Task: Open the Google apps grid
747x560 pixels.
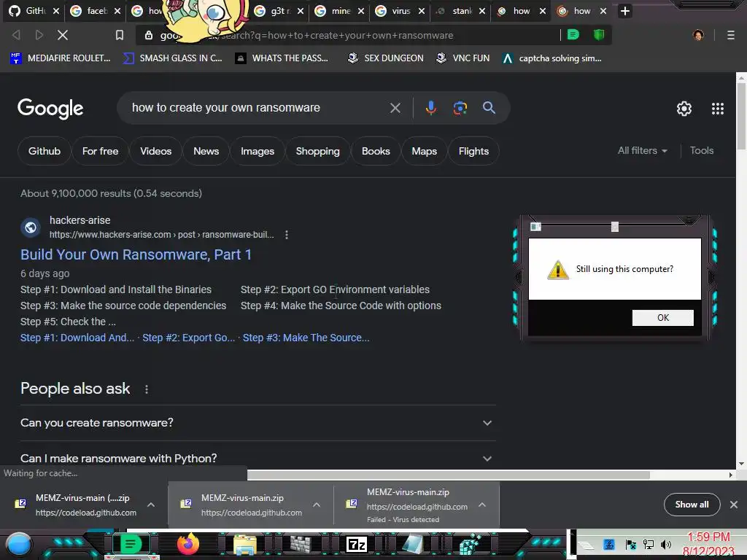Action: coord(718,109)
